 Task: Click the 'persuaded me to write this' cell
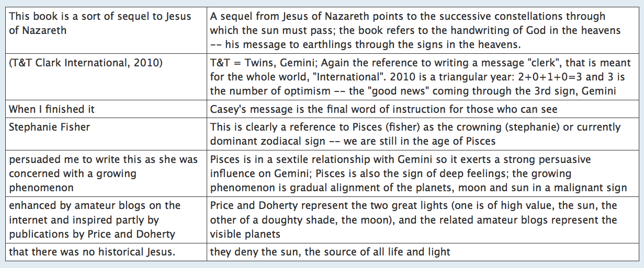[106, 173]
